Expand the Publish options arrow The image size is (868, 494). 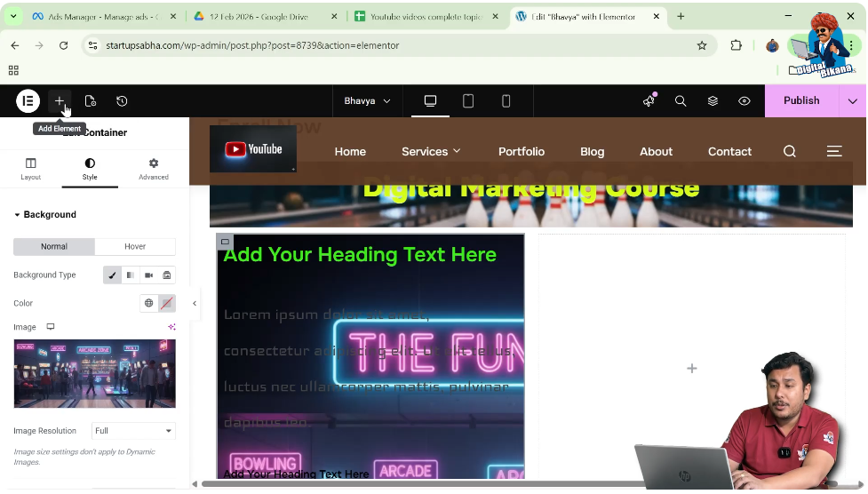[853, 100]
